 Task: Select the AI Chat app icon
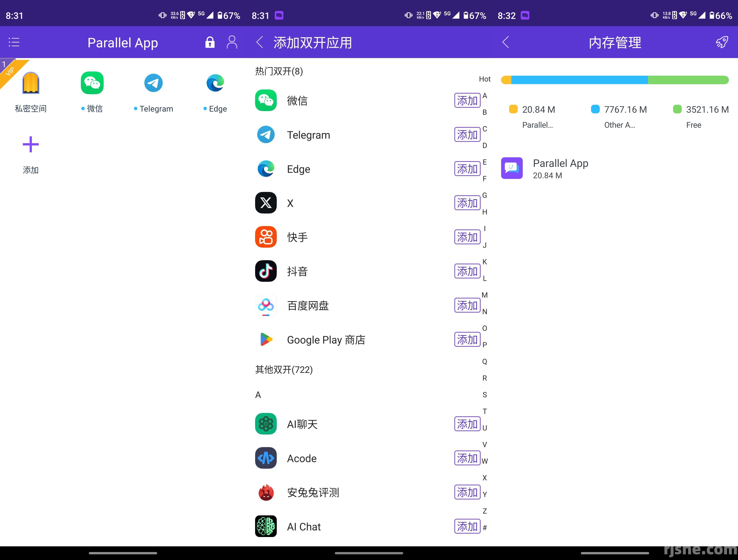[266, 526]
